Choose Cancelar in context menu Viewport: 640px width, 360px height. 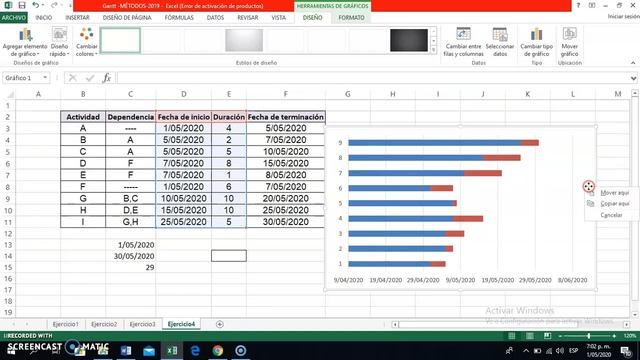click(x=611, y=215)
